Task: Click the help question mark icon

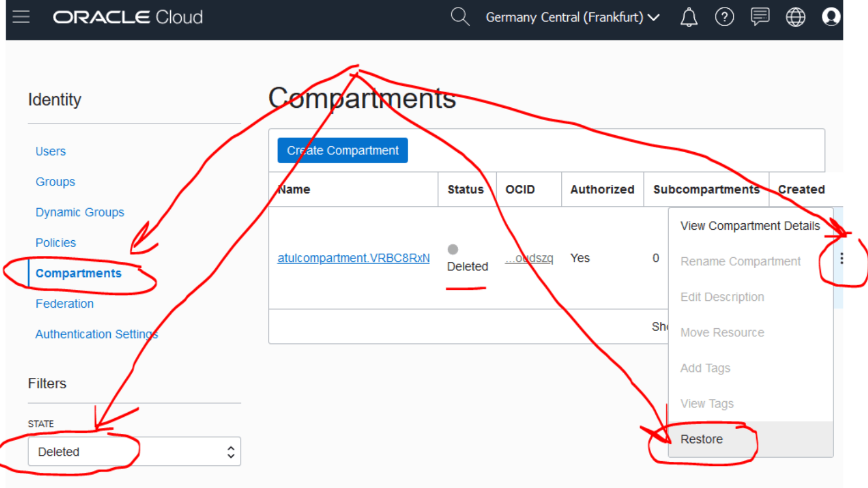Action: pyautogui.click(x=725, y=17)
